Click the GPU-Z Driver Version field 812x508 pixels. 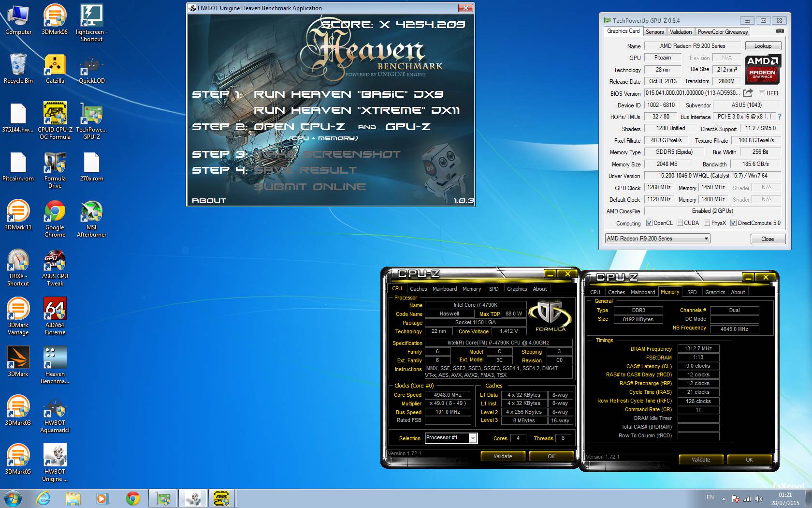[712, 176]
